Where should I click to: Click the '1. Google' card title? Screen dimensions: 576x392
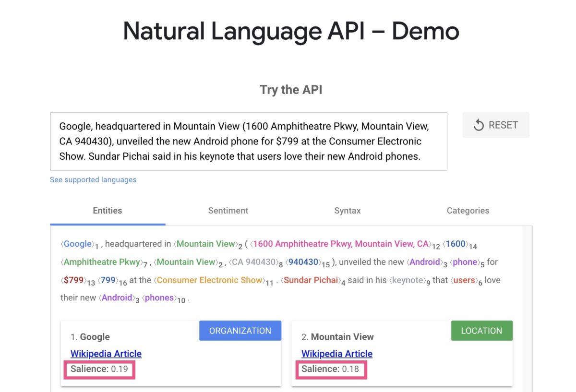(90, 337)
